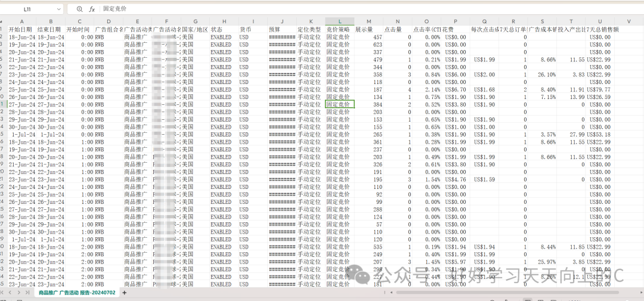The width and height of the screenshot is (644, 301).
Task: Go to next sheet tab arrow
Action: pos(19,293)
